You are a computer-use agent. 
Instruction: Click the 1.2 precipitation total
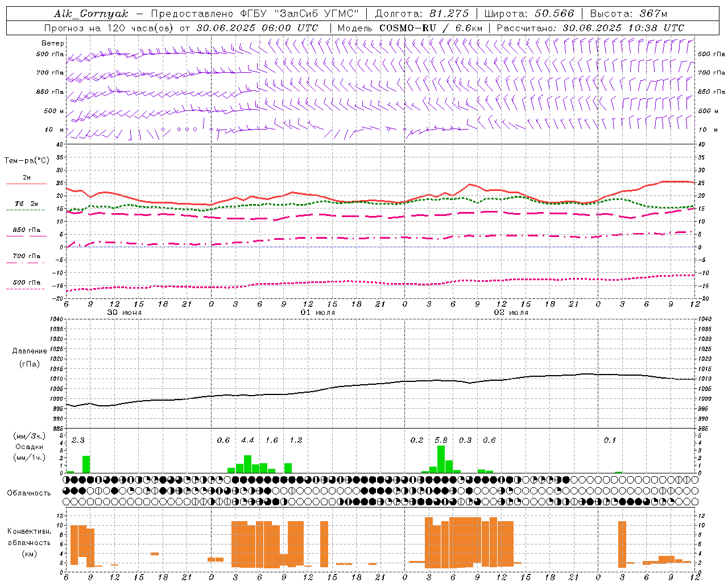click(x=296, y=440)
